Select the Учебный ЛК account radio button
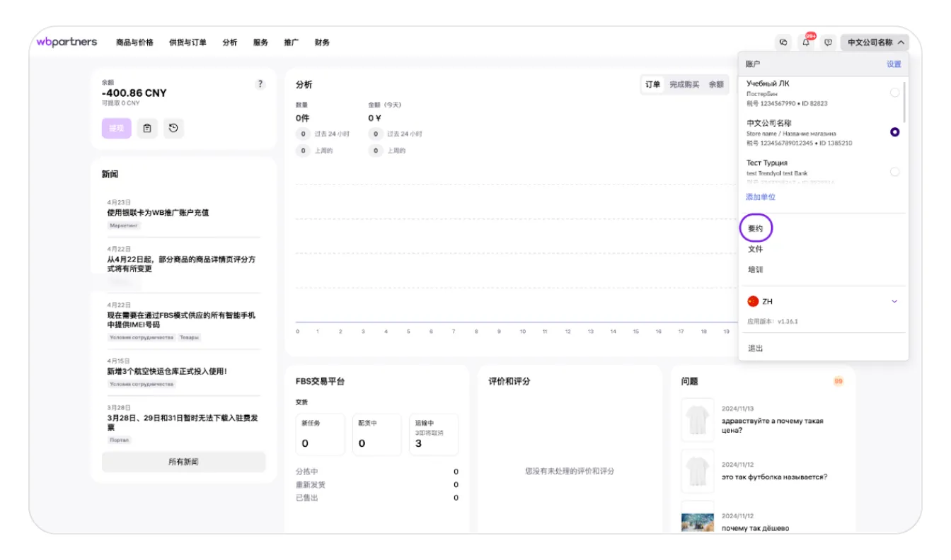951x560 pixels. tap(896, 92)
